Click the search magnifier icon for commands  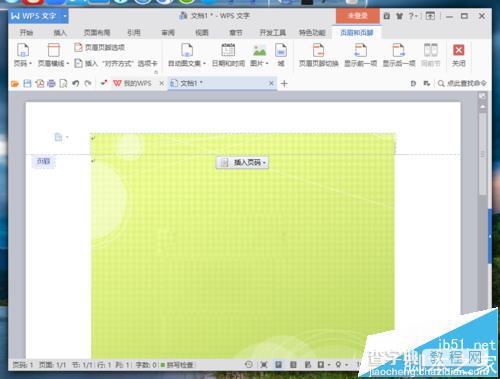pos(441,83)
